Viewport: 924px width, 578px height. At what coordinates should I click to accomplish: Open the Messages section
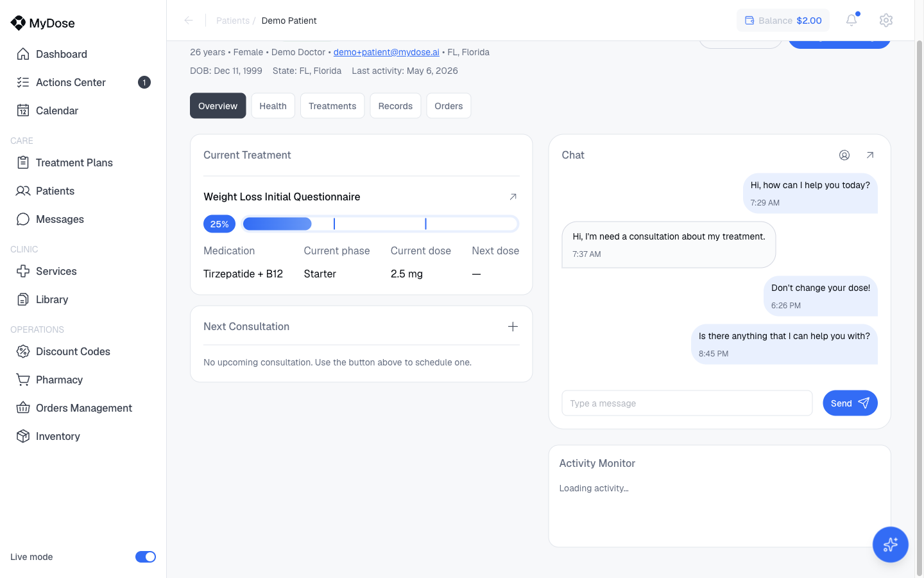click(x=60, y=219)
